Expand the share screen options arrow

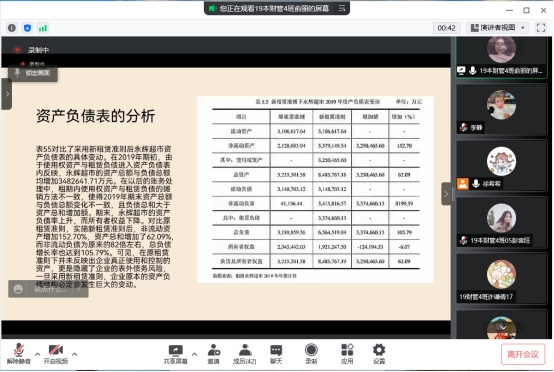pos(194,354)
